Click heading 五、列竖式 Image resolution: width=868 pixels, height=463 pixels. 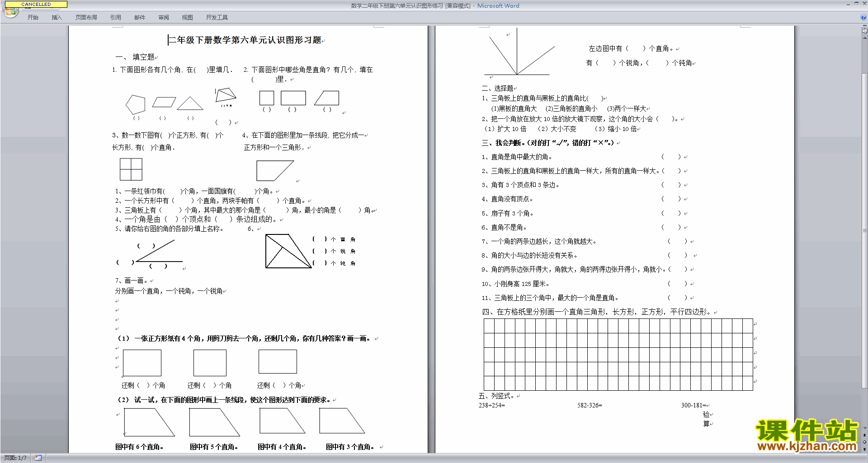click(496, 396)
